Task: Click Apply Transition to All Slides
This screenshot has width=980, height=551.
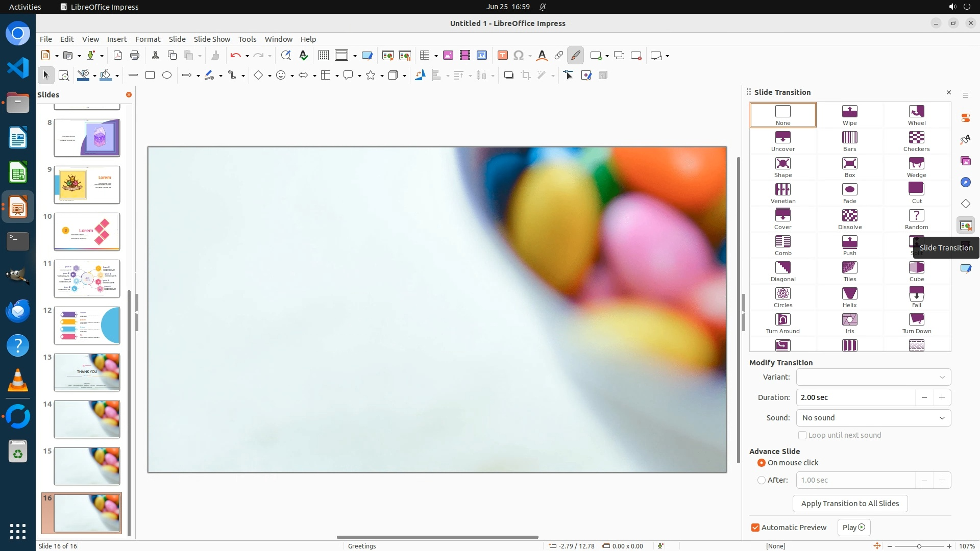Action: point(849,504)
